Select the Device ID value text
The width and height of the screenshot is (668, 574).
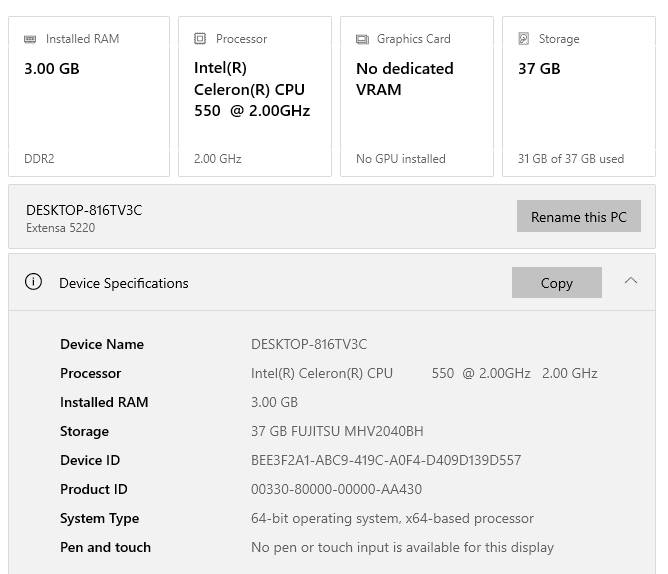coord(385,460)
